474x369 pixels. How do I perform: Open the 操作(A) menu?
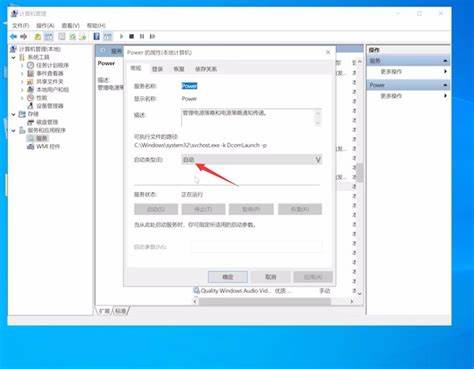tap(45, 25)
